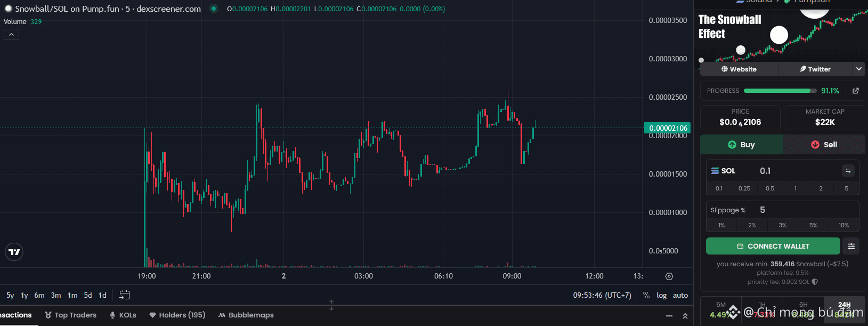Screen dimensions: 868x326
Task: Open chart settings gear on time axis
Action: pyautogui.click(x=669, y=276)
